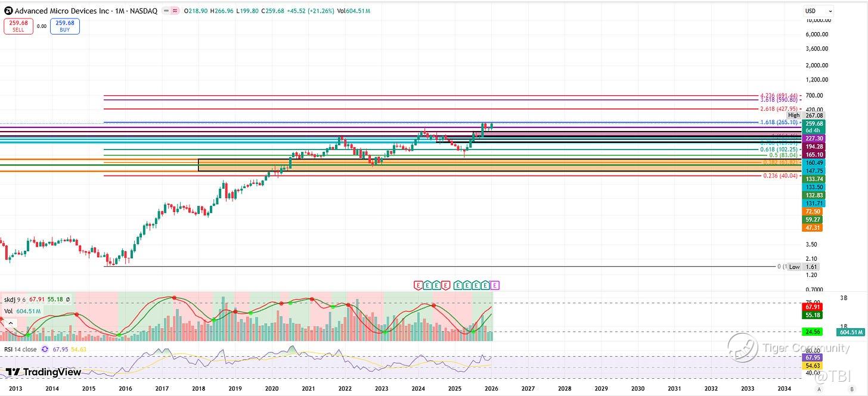Click the 10,000.00 price scale label

[817, 20]
